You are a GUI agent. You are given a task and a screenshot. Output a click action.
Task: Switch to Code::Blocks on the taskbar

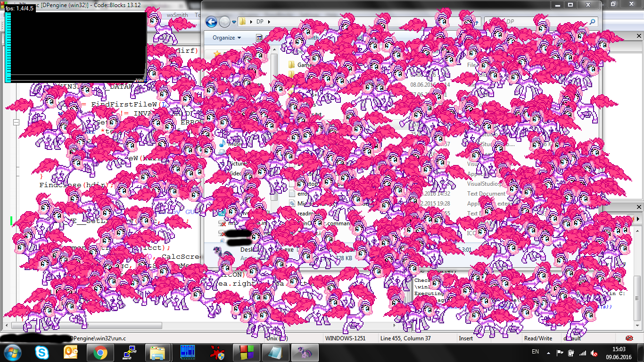point(246,353)
